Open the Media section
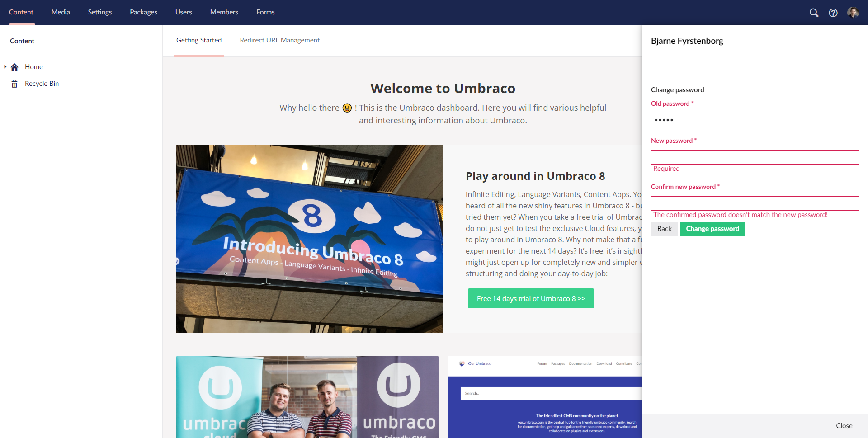 pyautogui.click(x=60, y=12)
